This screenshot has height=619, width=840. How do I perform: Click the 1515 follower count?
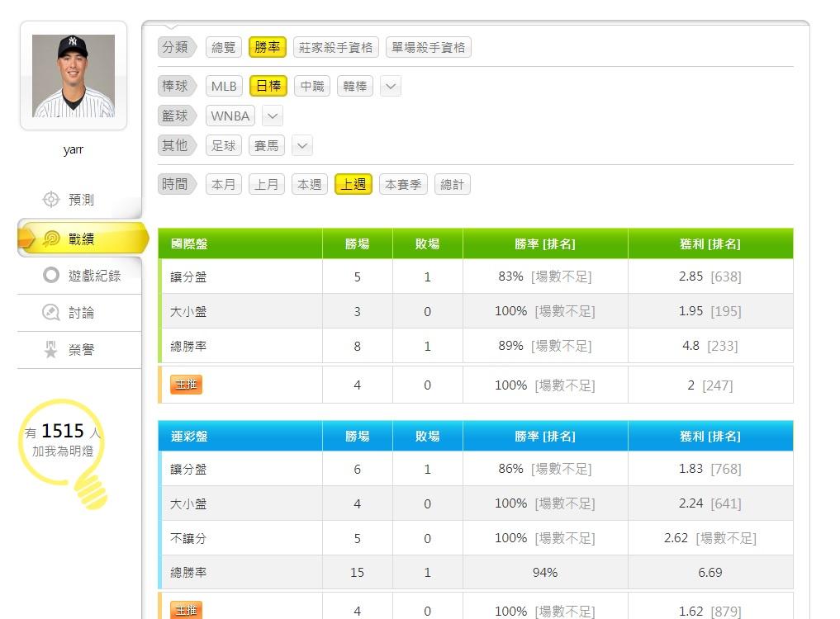pos(63,431)
